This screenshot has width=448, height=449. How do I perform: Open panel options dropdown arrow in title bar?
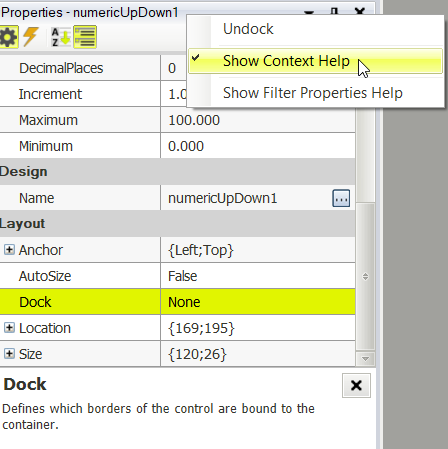coord(309,12)
